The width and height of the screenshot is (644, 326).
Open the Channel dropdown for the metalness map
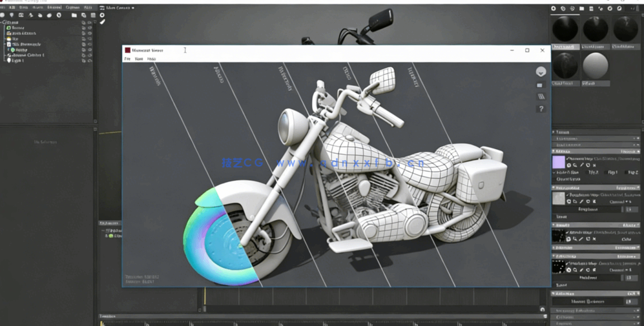tap(621, 270)
